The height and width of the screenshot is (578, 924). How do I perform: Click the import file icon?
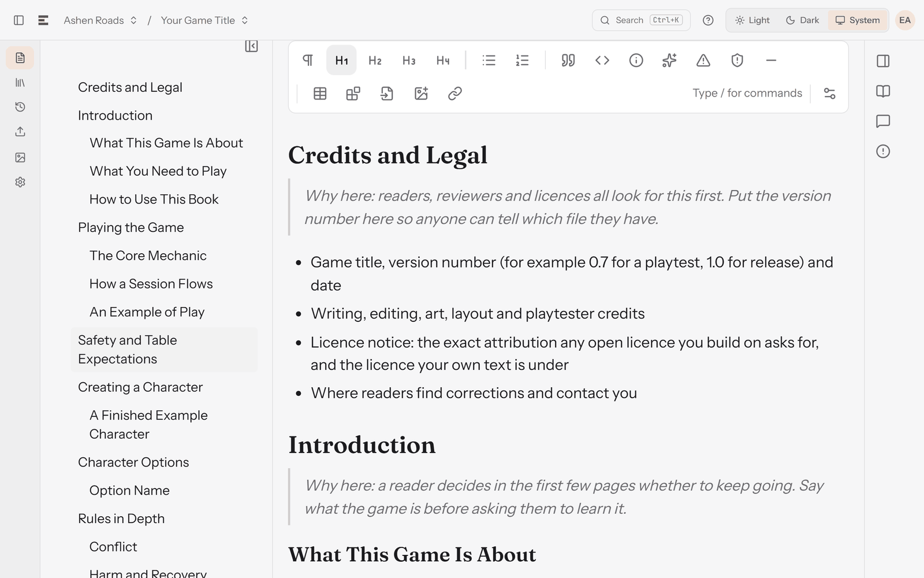(x=387, y=94)
